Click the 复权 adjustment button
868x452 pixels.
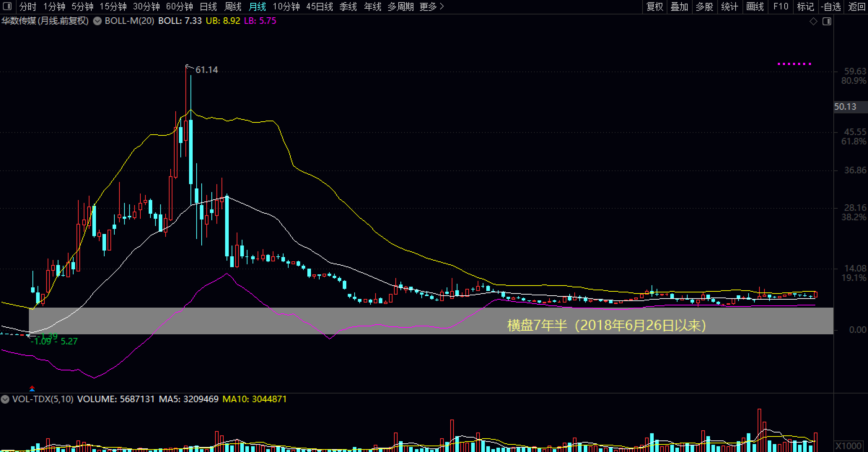coord(654,6)
